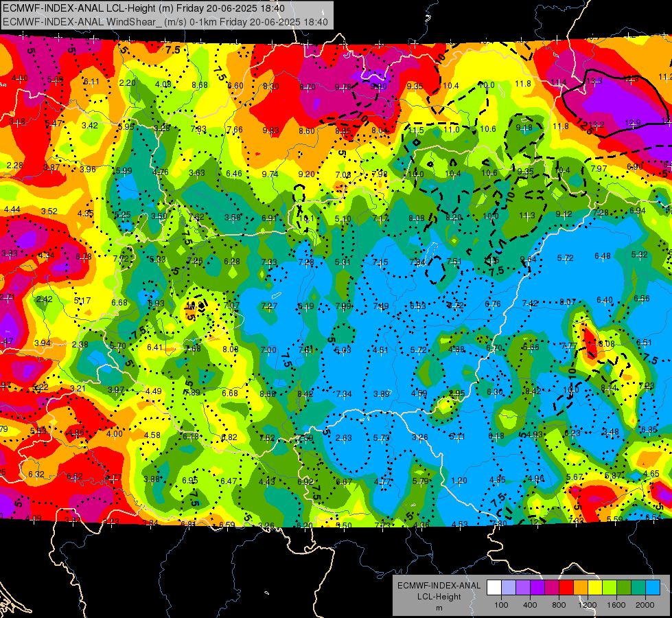Click the wind shear value '6.11'
Viewport: 672px width, 618px height.
tap(91, 82)
